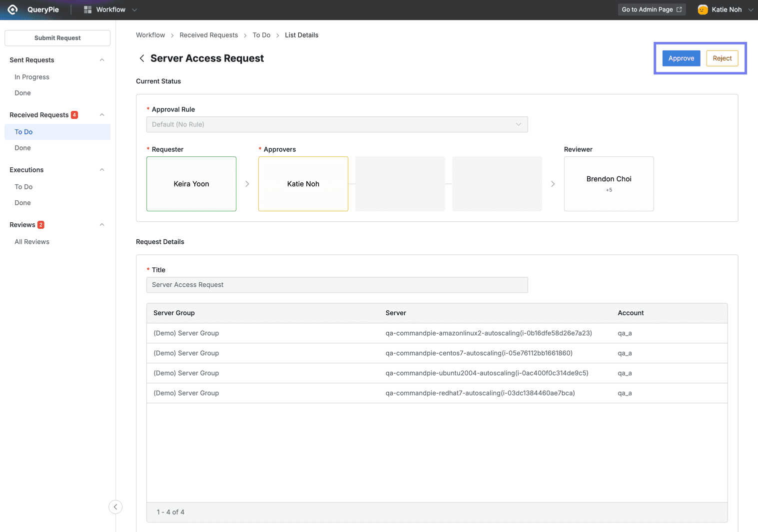Image resolution: width=758 pixels, height=532 pixels.
Task: Click the Workflow app grid icon
Action: click(87, 9)
